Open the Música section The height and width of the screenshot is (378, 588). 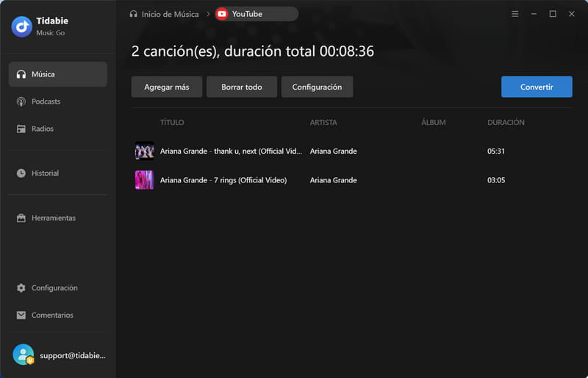tap(58, 74)
